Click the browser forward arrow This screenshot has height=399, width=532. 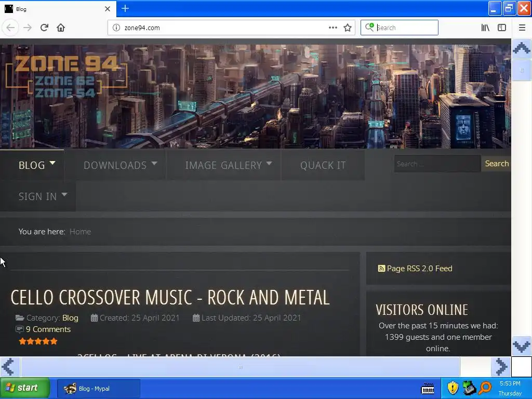coord(28,28)
